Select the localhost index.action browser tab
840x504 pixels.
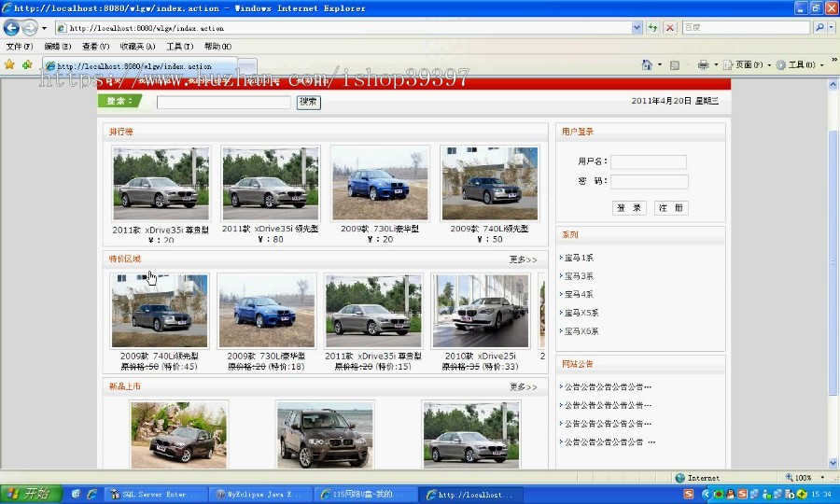tap(139, 66)
